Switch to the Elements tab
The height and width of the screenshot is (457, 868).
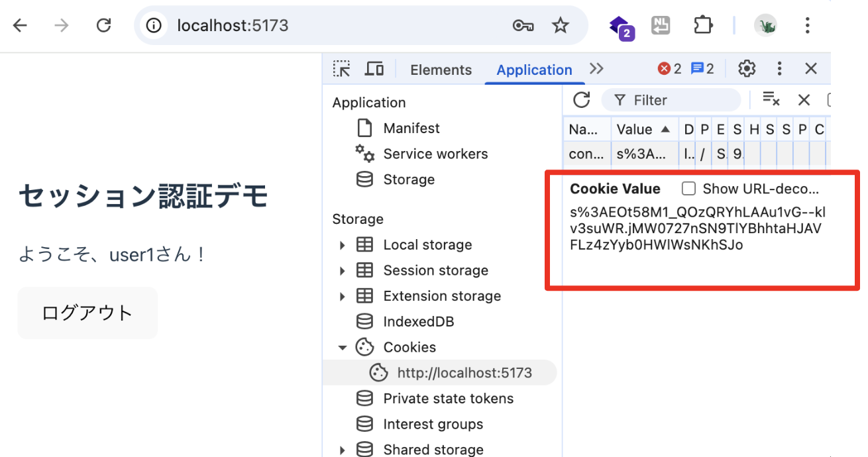click(440, 68)
